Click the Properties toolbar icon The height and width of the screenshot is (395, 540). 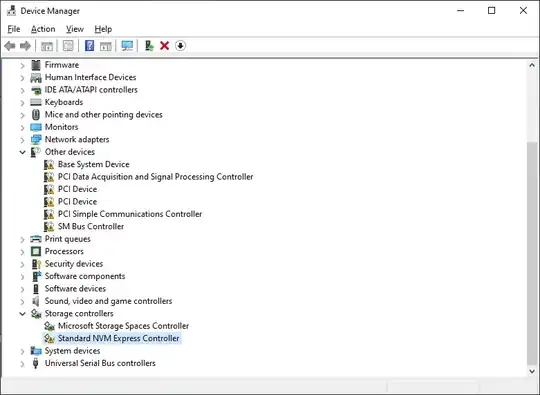(68, 45)
